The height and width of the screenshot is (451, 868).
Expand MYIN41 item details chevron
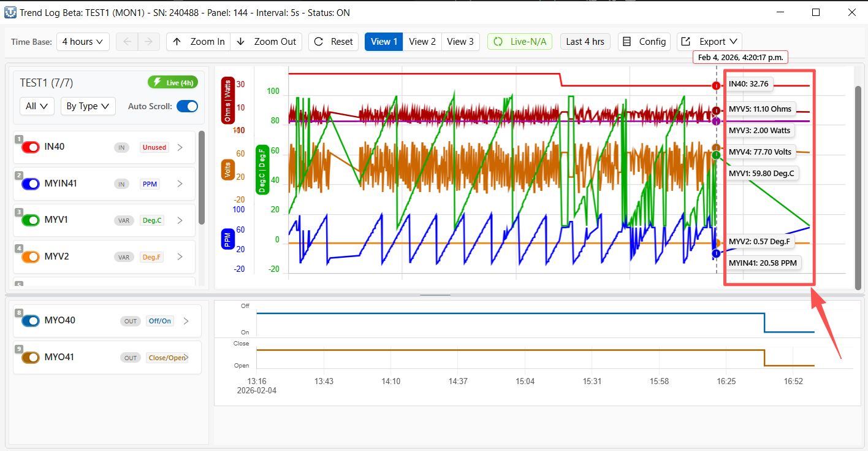tap(180, 183)
